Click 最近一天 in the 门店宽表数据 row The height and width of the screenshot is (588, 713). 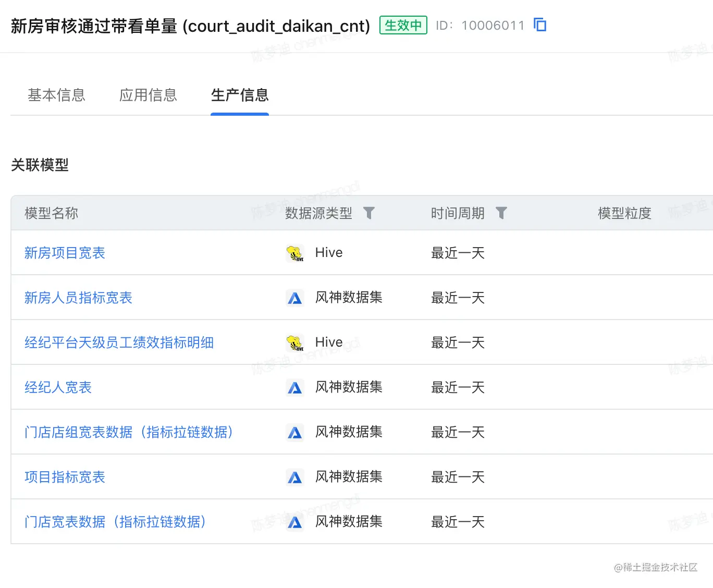[x=458, y=522]
